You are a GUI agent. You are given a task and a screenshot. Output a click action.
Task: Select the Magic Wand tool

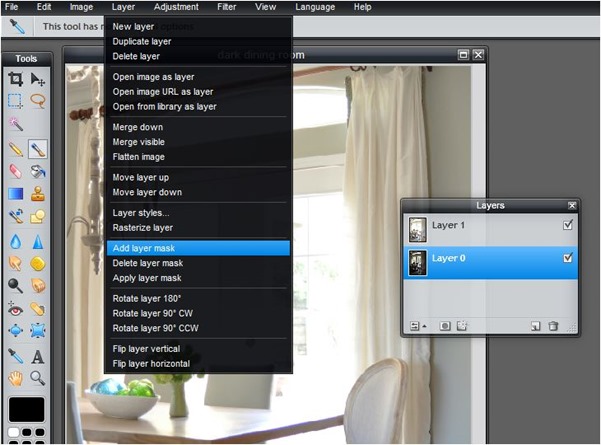(15, 124)
